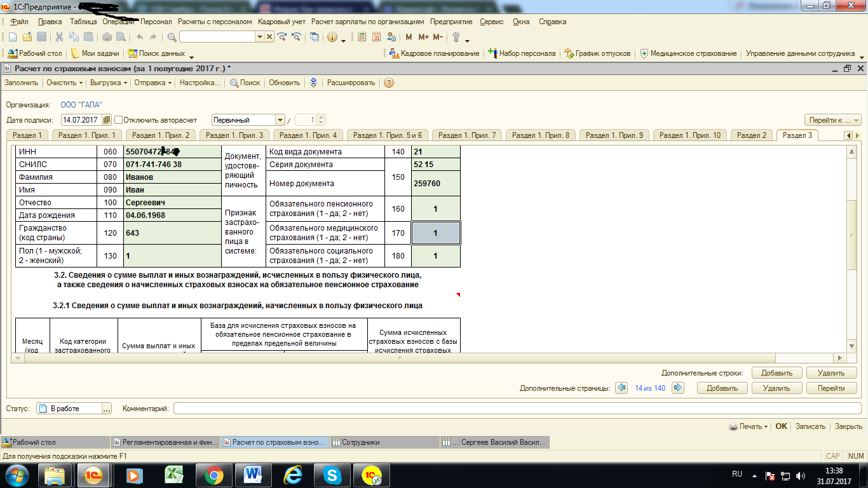This screenshot has height=488, width=868.
Task: Launch Google Chrome from the taskbar
Action: coord(213,475)
